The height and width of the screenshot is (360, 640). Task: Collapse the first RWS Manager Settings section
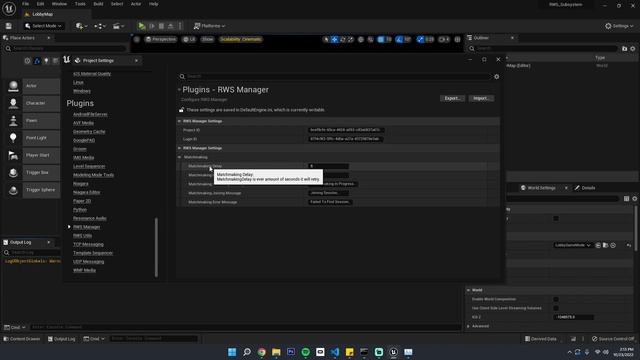(179, 121)
